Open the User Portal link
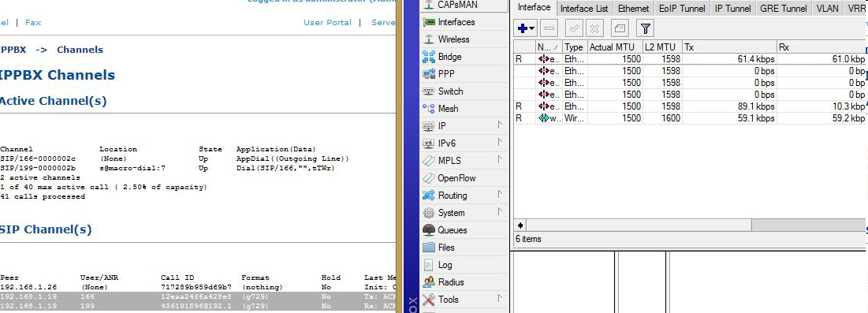Viewport: 868px width, 313px height. coord(327,23)
